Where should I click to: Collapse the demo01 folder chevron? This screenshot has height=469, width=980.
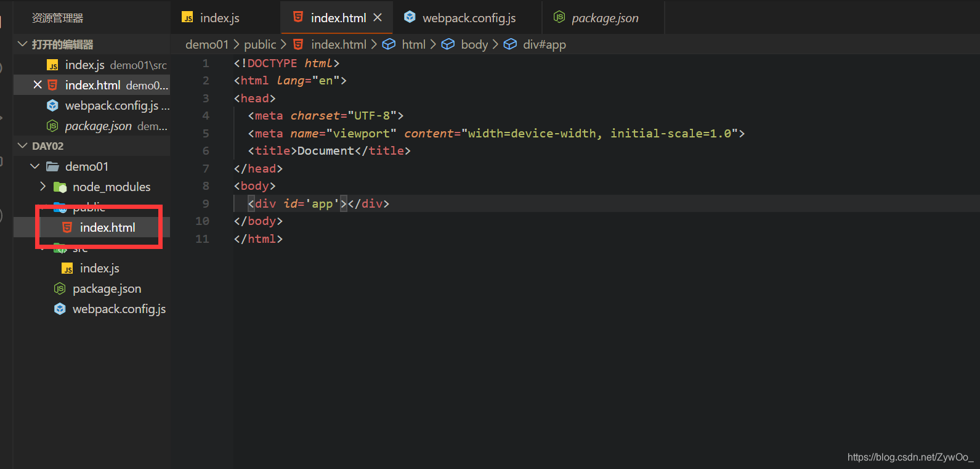click(x=35, y=166)
